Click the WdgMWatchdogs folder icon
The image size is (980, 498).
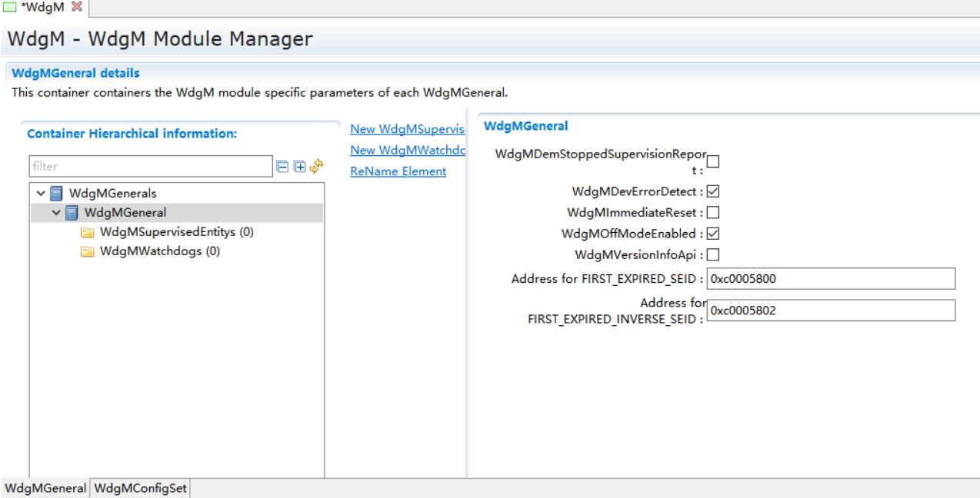[87, 251]
